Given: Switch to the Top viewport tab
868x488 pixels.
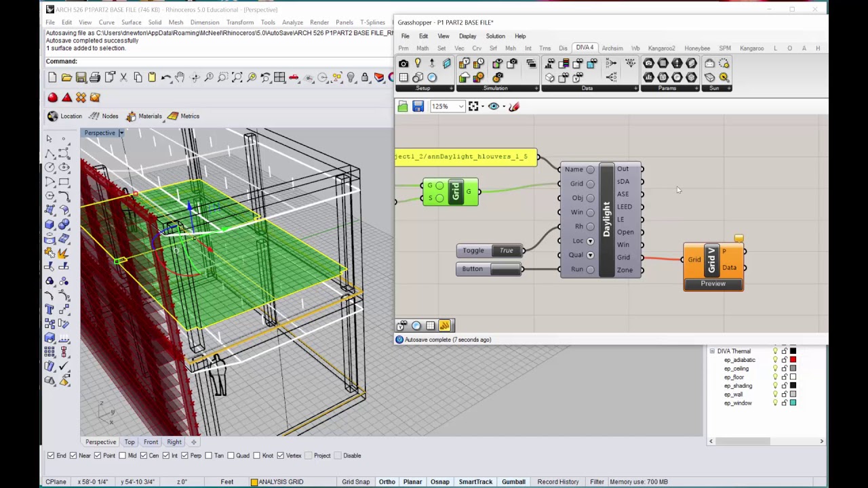Looking at the screenshot, I should (130, 442).
